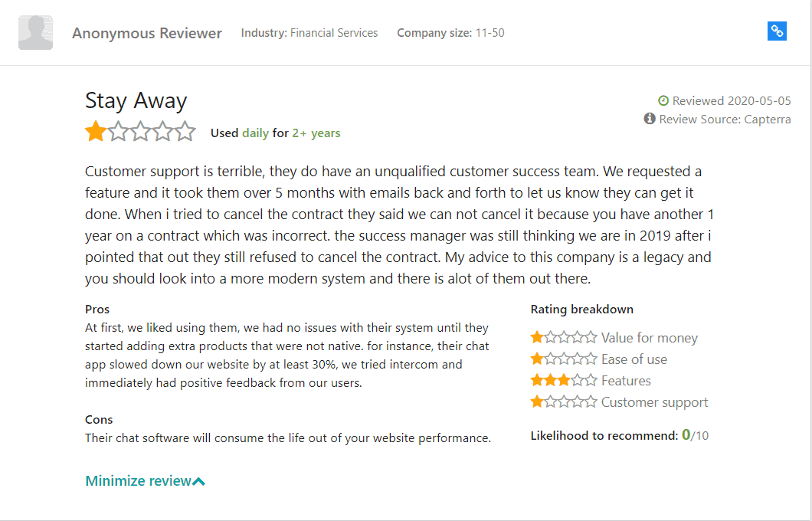The width and height of the screenshot is (812, 521).
Task: Click the Likelihood to recommend score
Action: point(695,435)
